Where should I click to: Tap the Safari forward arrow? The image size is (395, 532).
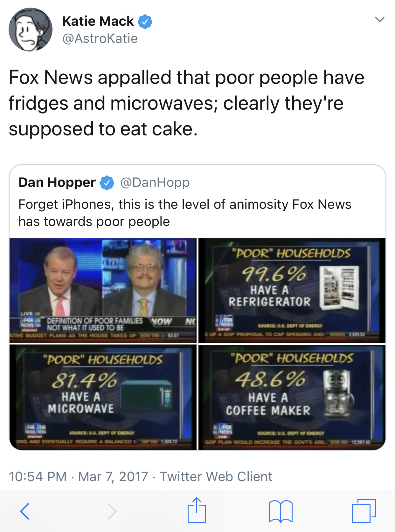pyautogui.click(x=111, y=511)
